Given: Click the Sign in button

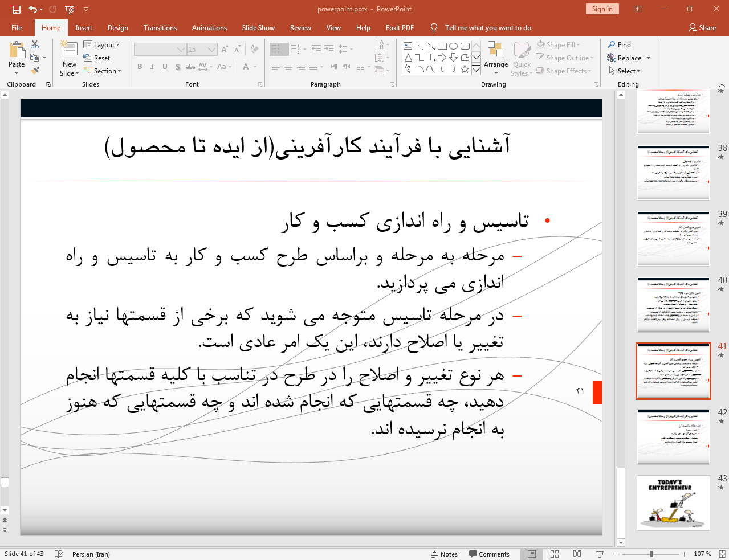Looking at the screenshot, I should pyautogui.click(x=602, y=9).
